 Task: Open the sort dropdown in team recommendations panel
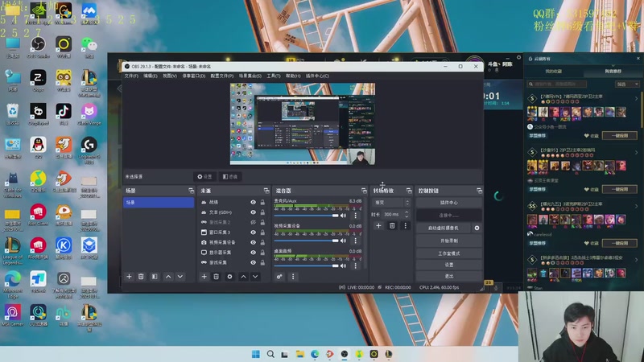tap(627, 82)
